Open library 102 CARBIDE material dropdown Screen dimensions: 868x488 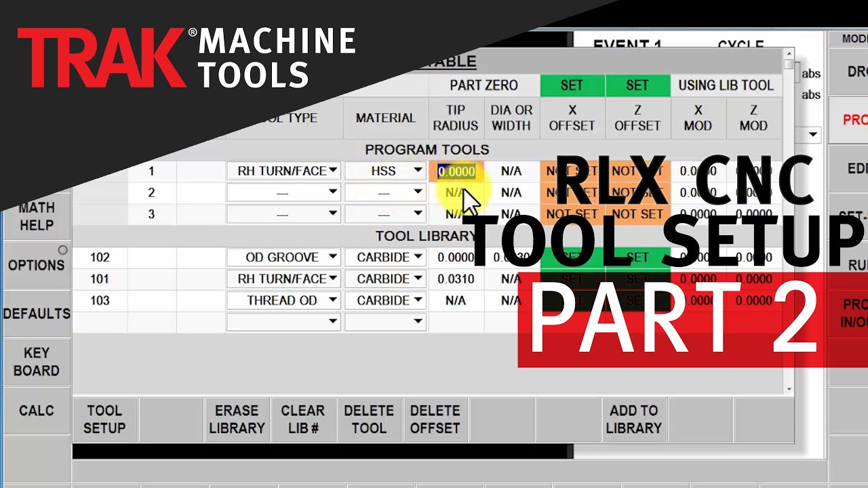[x=385, y=258]
